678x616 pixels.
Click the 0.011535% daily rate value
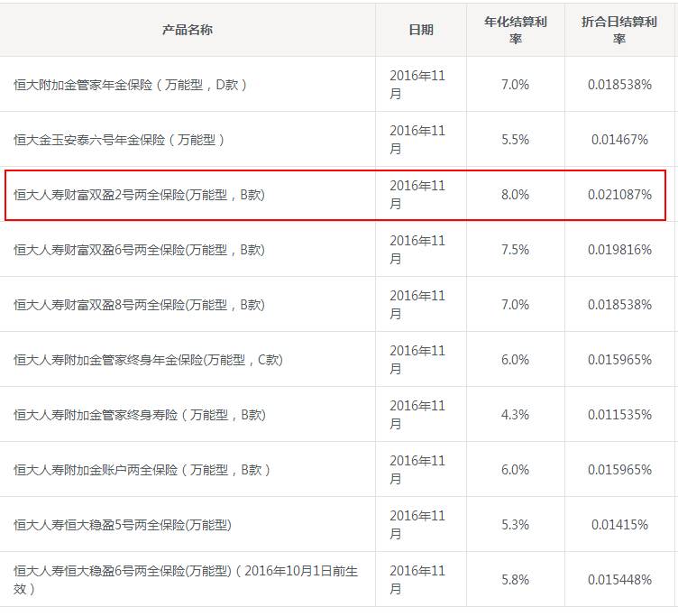click(x=619, y=414)
